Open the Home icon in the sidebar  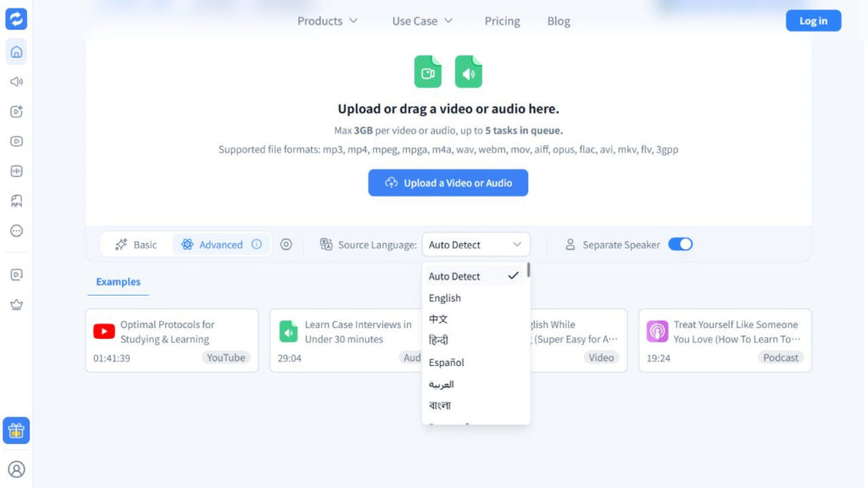click(x=17, y=52)
